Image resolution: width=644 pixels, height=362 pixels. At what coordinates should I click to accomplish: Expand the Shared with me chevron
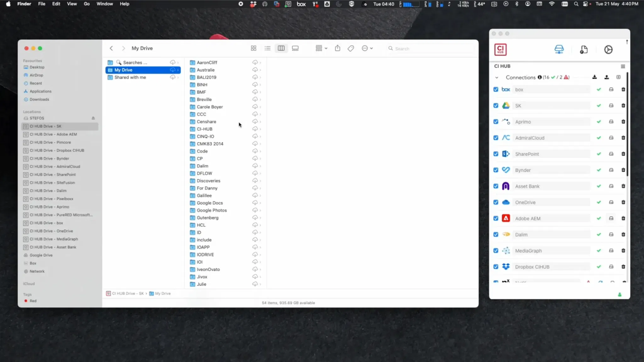coord(178,77)
